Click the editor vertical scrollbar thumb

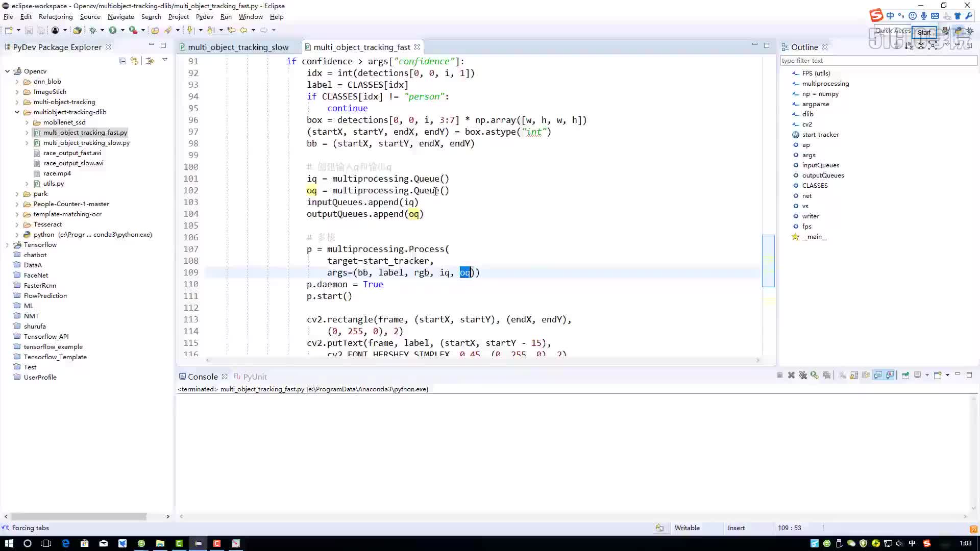tap(768, 261)
